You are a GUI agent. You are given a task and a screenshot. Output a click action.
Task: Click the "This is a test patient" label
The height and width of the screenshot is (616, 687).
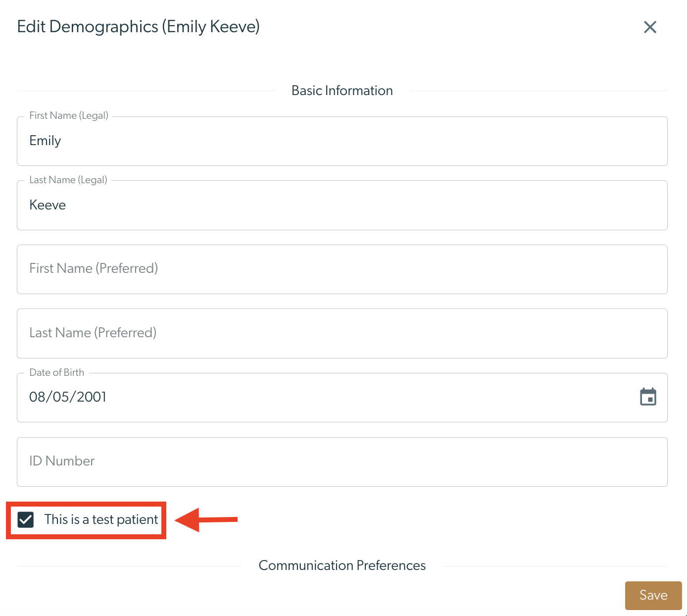(101, 519)
